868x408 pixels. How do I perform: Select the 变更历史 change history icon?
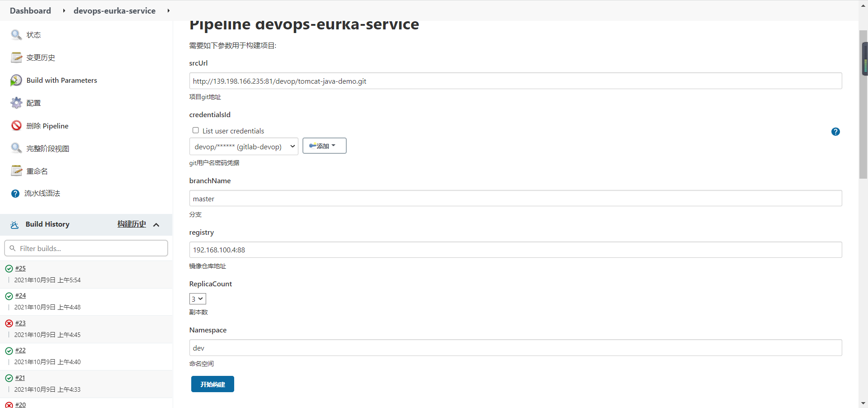[x=16, y=57]
